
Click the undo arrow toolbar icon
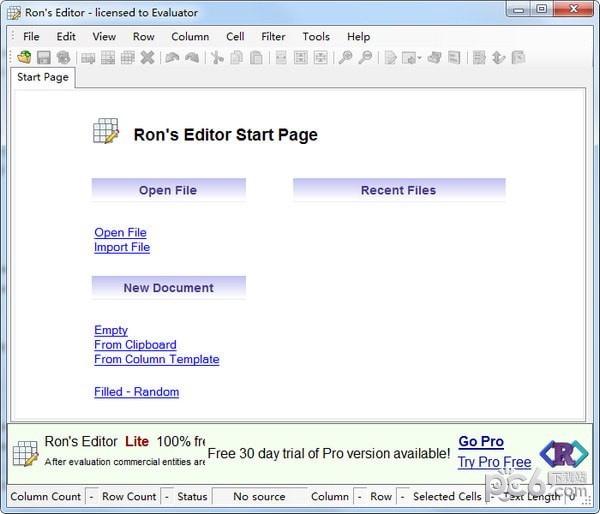click(172, 58)
